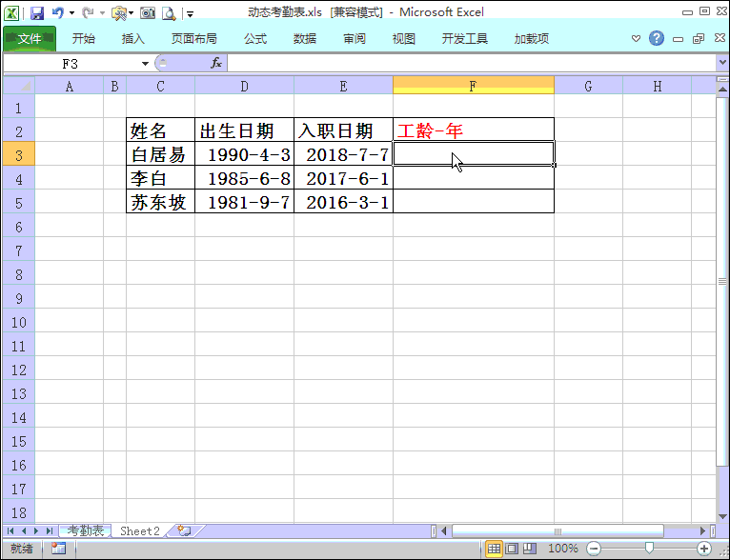Click the horizontal scrollbar thumb
This screenshot has height=560, width=730.
click(558, 531)
